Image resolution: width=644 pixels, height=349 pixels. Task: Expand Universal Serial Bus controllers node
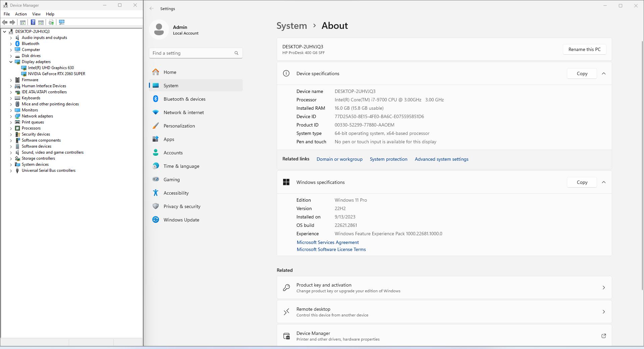pos(11,170)
